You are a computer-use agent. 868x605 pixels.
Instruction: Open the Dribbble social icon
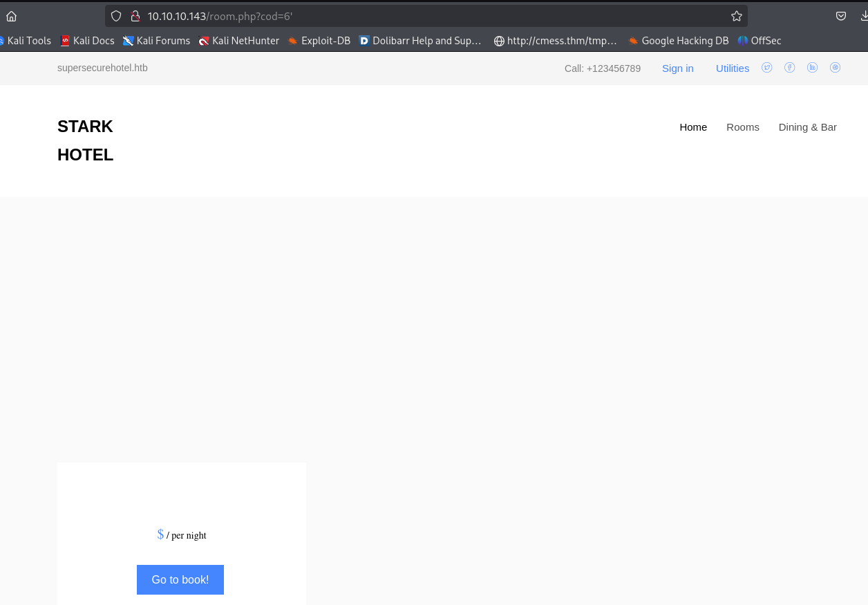click(x=835, y=67)
